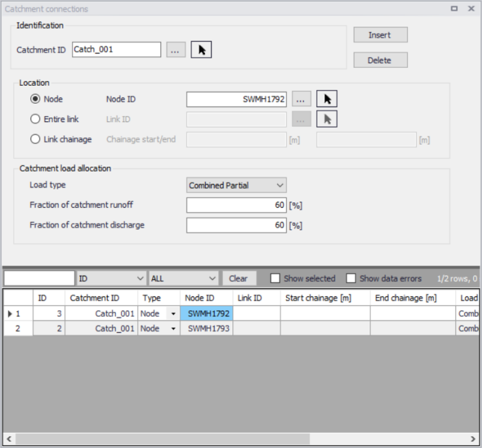The image size is (482, 448).
Task: Pick node on map with Node ID arrow
Action: pyautogui.click(x=327, y=99)
